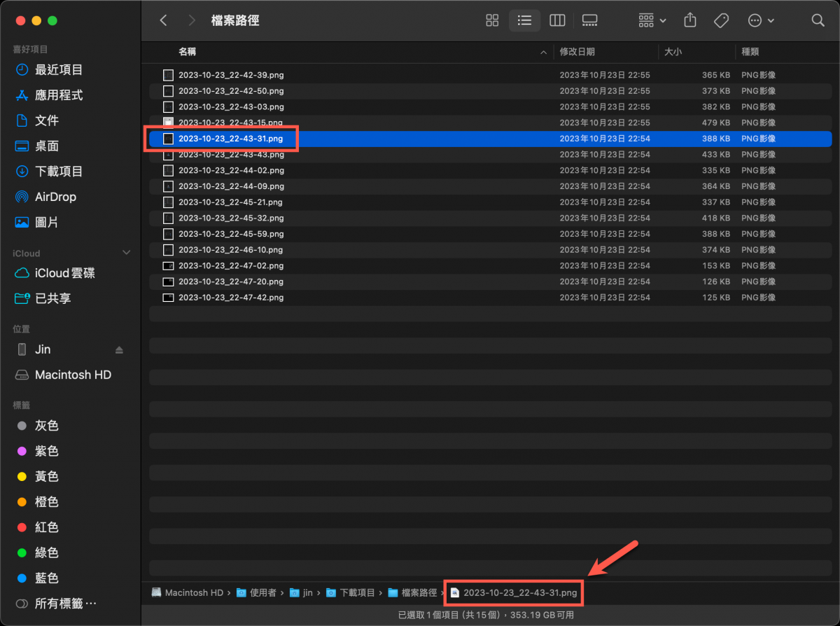Open the Tags toolbar icon
Image resolution: width=840 pixels, height=626 pixels.
click(x=722, y=20)
